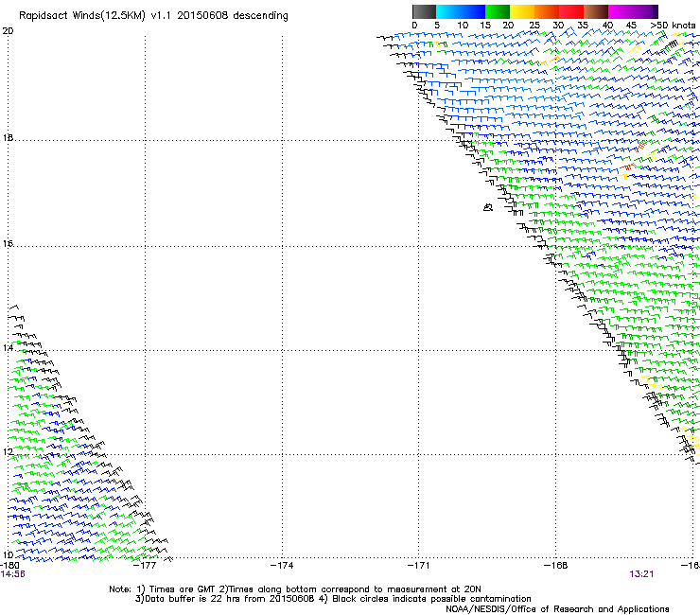Select the purple 45-50 knots legend color

[x=645, y=11]
